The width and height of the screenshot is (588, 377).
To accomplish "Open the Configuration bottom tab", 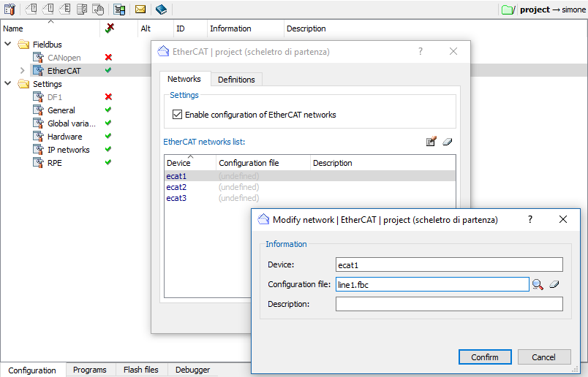I will 32,370.
